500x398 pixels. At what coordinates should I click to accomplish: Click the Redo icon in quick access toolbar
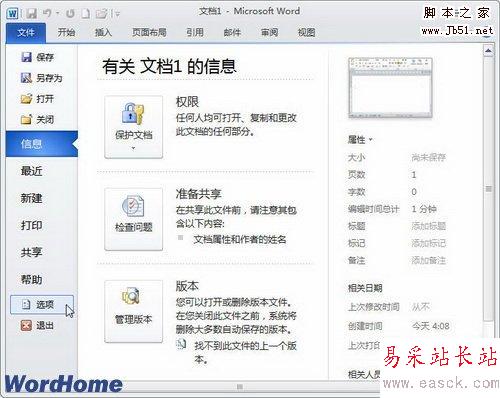pos(70,13)
